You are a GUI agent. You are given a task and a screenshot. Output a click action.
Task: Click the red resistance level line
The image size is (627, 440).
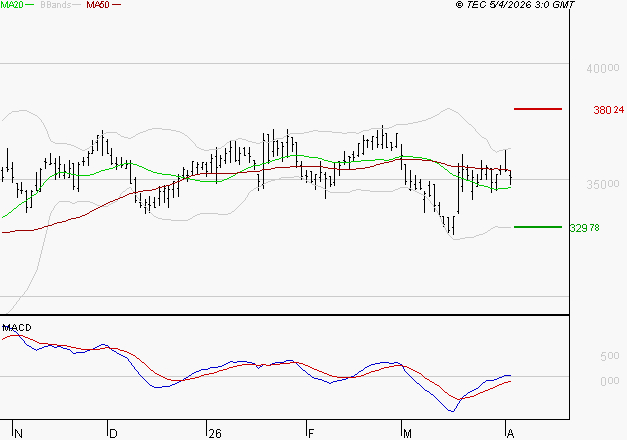pos(538,109)
